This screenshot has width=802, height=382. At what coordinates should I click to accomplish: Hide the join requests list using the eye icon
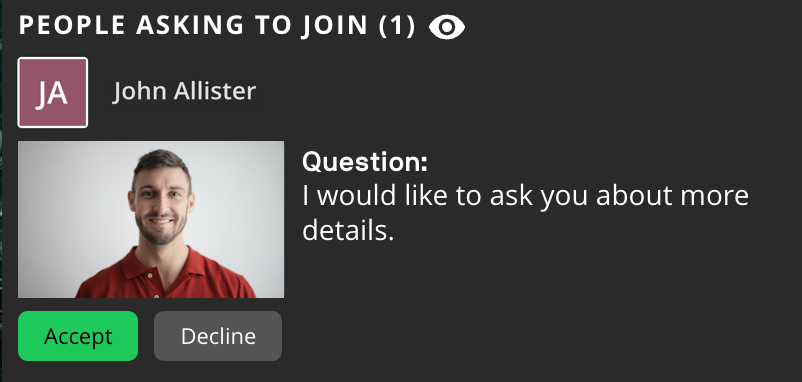(x=447, y=27)
